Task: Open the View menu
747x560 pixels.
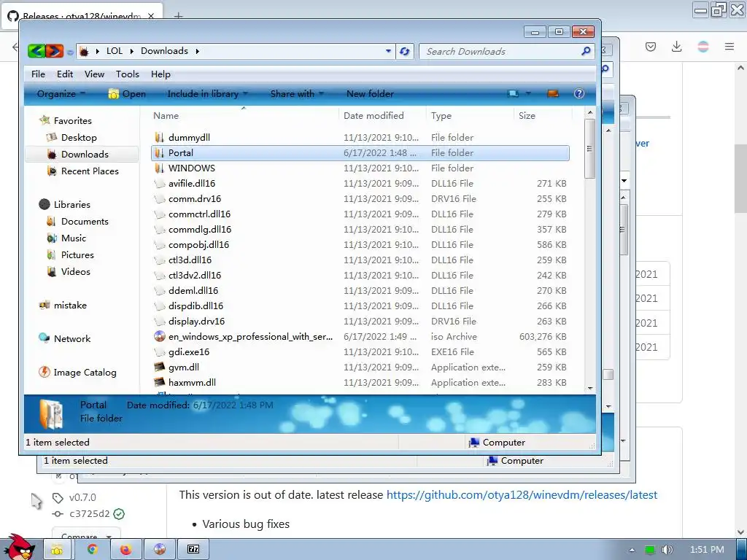Action: 94,74
